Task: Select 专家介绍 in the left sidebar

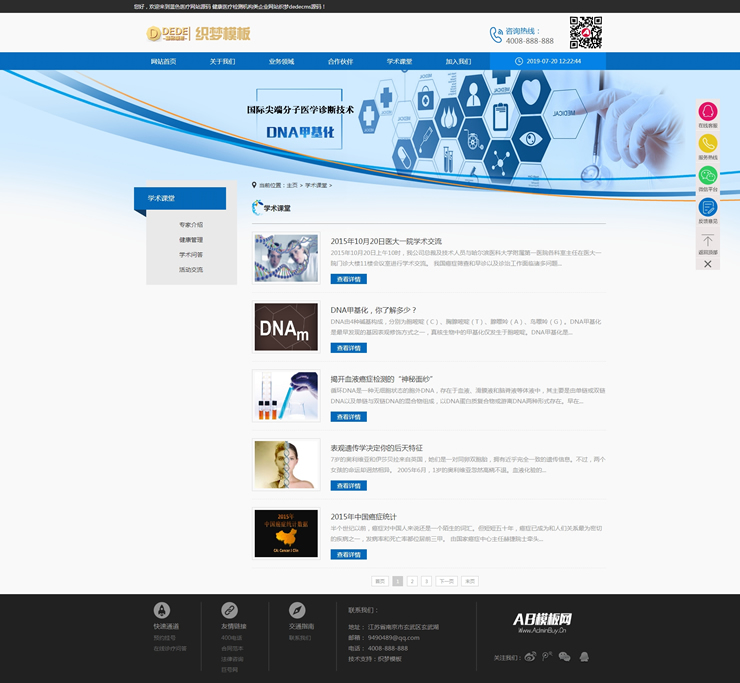Action: [x=191, y=225]
